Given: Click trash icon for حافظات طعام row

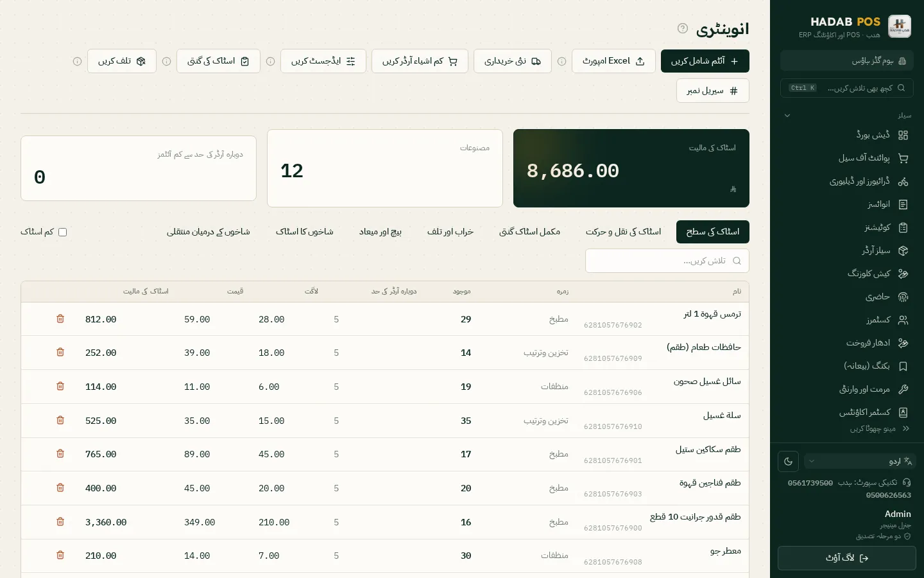Looking at the screenshot, I should [x=60, y=352].
